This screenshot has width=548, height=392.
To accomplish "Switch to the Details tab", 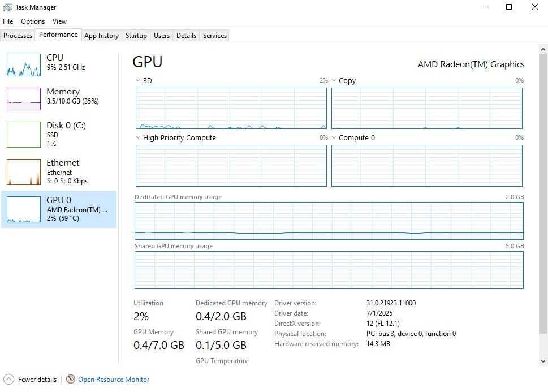I will [x=186, y=35].
